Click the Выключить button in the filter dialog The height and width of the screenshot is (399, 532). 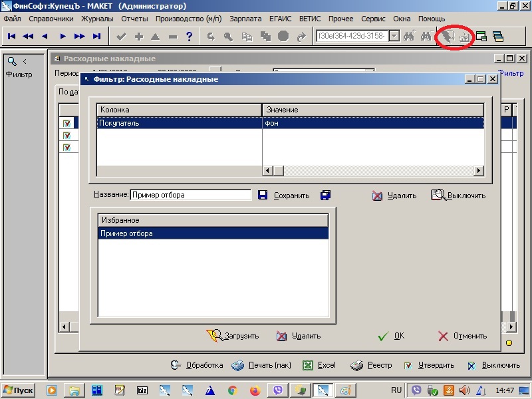pos(458,196)
